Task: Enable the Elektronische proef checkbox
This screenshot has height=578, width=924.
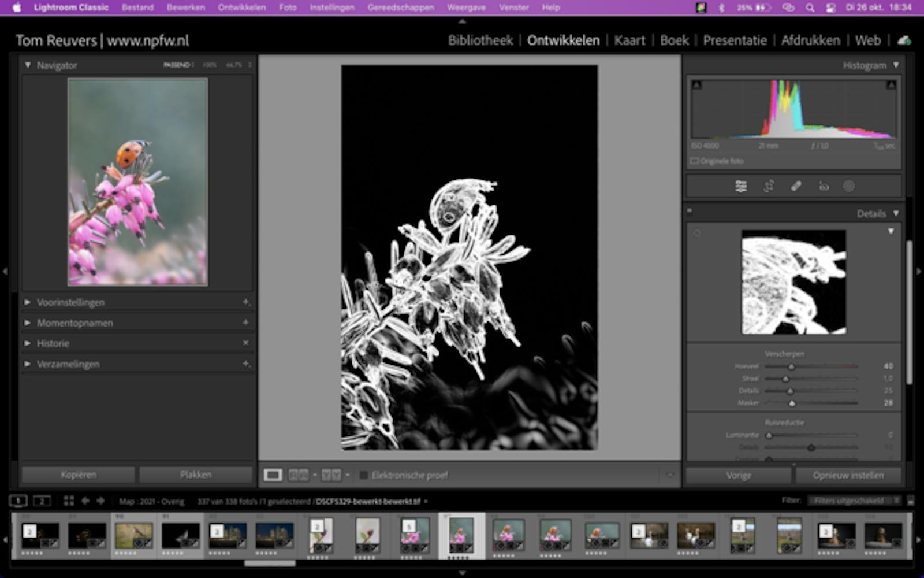Action: pyautogui.click(x=364, y=475)
